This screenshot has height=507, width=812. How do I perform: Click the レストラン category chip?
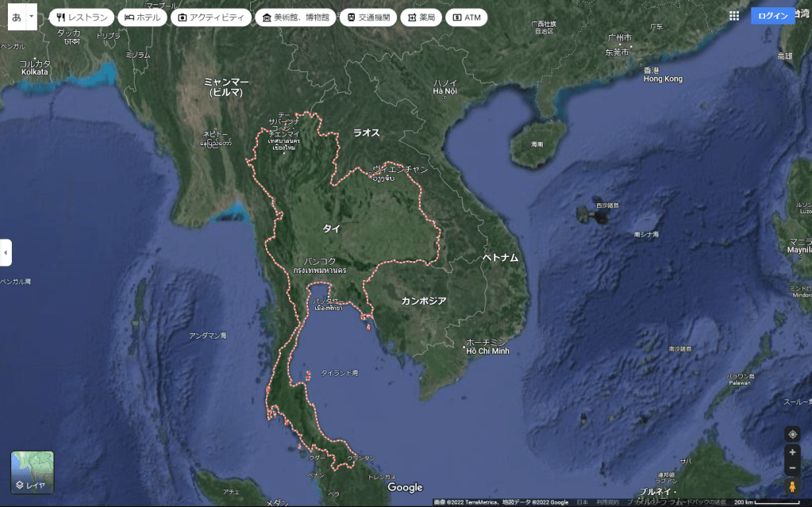coord(82,17)
